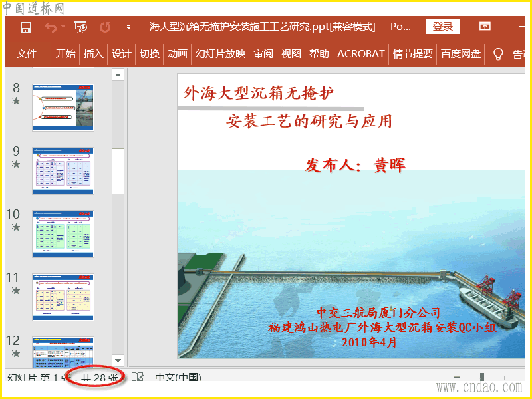
Task: Start slideshow from beginning icon
Action: tap(80, 27)
